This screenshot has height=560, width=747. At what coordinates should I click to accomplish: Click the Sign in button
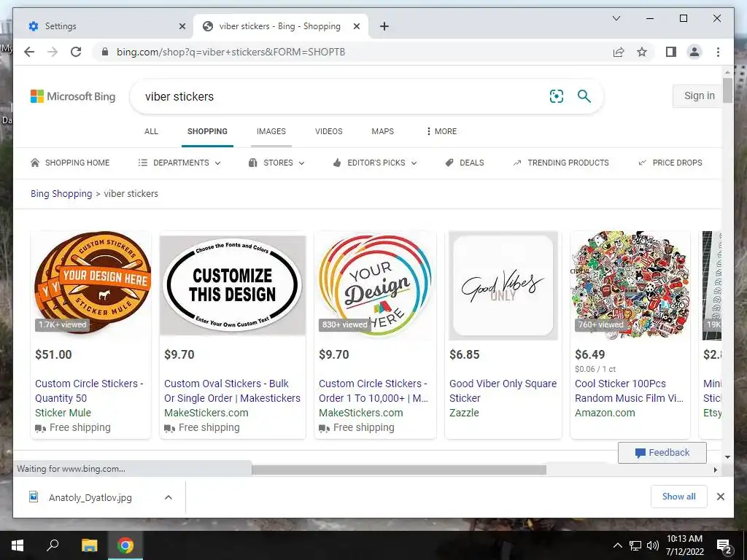pos(697,96)
